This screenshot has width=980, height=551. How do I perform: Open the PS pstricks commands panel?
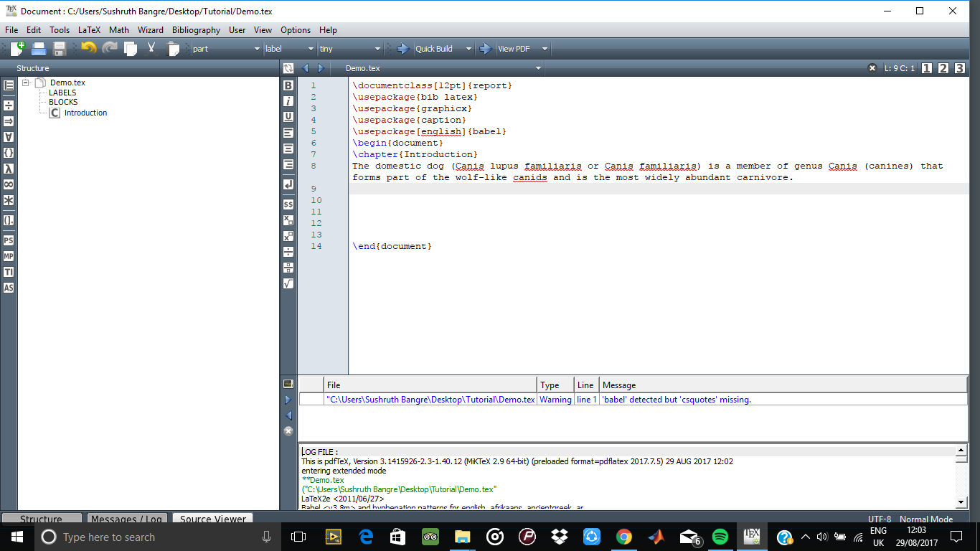point(9,240)
